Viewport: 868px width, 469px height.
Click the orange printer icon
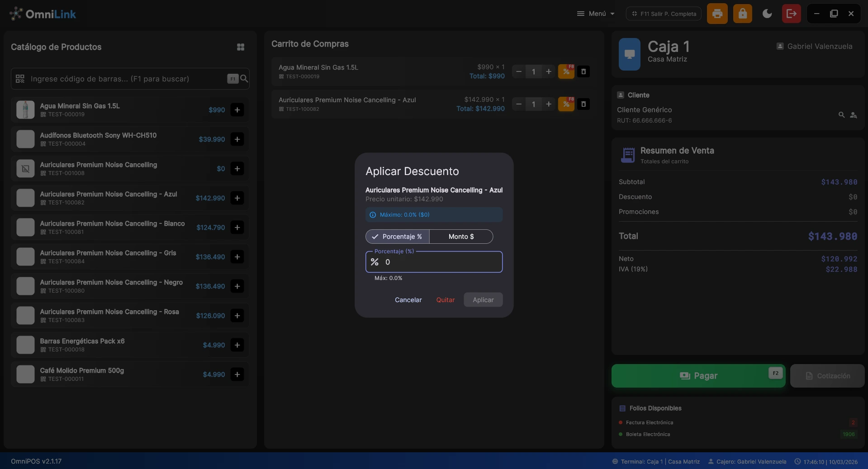coord(717,14)
